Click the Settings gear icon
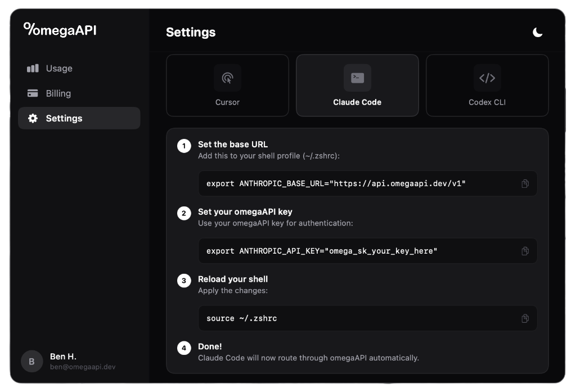The width and height of the screenshot is (576, 392). point(33,118)
